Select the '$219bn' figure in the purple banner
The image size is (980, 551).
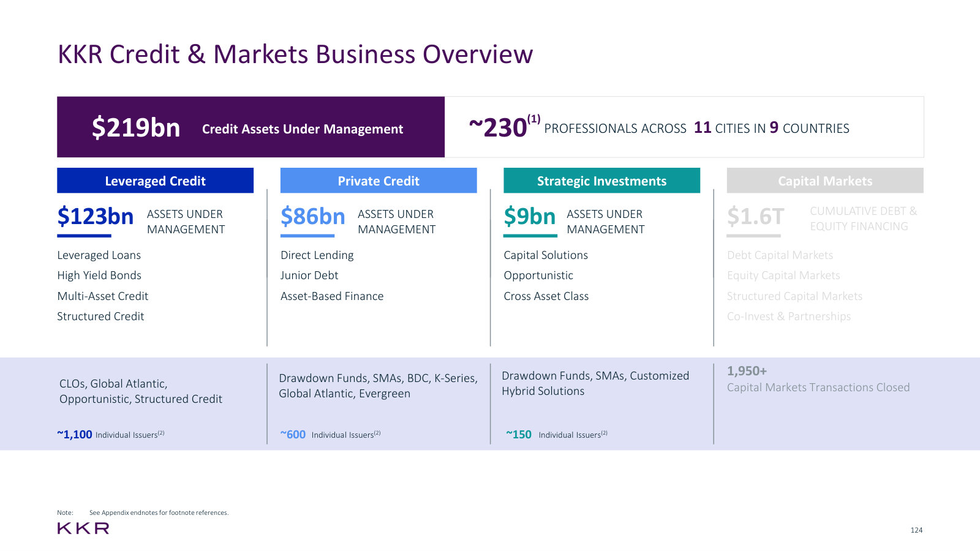[x=136, y=128]
